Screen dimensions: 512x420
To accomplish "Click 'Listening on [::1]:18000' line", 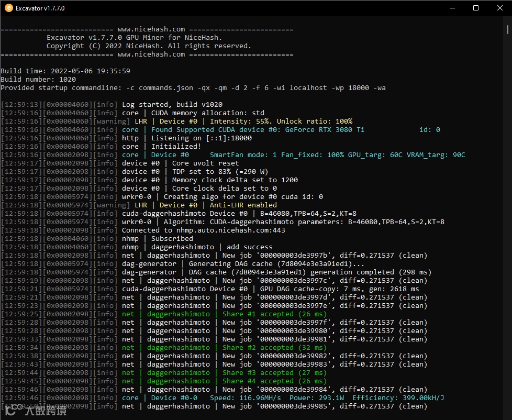I will [126, 138].
